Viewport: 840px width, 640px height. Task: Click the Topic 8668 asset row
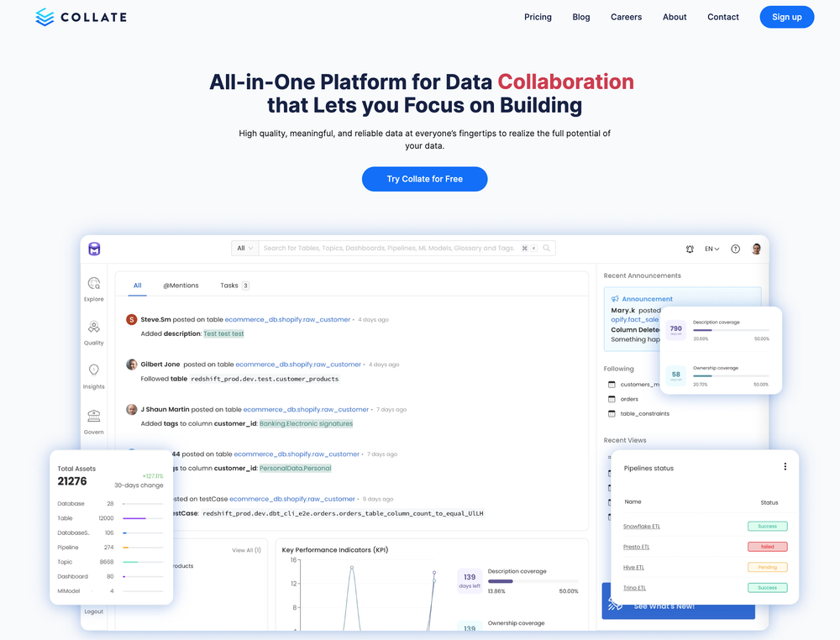[x=110, y=563]
